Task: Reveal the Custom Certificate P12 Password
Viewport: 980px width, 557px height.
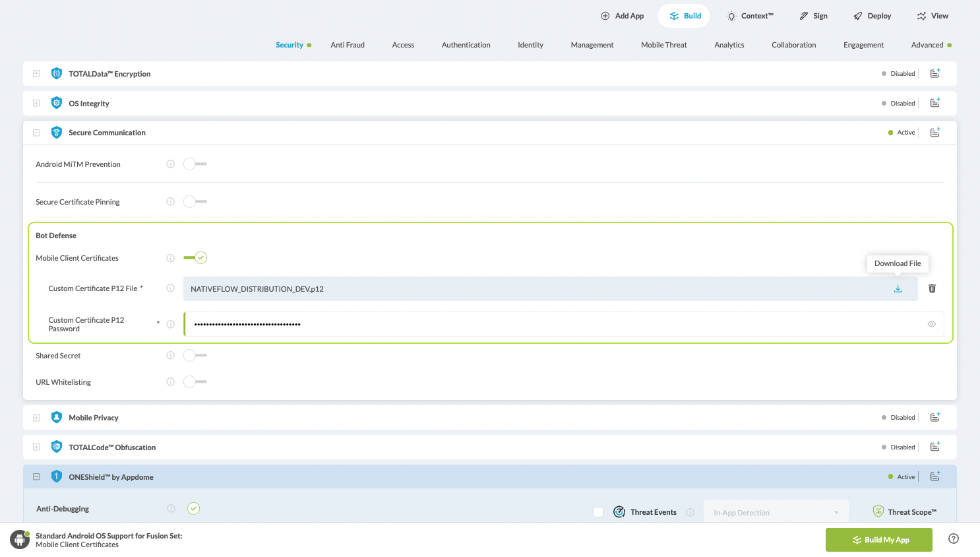Action: [x=931, y=323]
